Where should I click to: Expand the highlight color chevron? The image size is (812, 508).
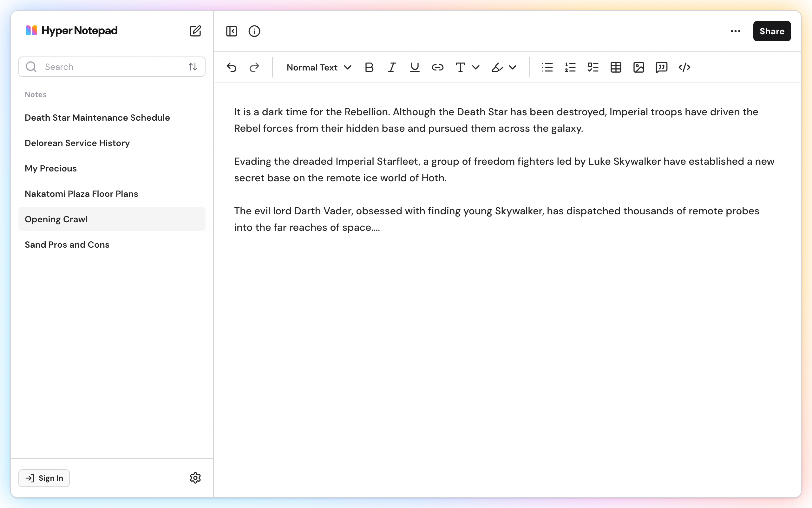pyautogui.click(x=512, y=67)
